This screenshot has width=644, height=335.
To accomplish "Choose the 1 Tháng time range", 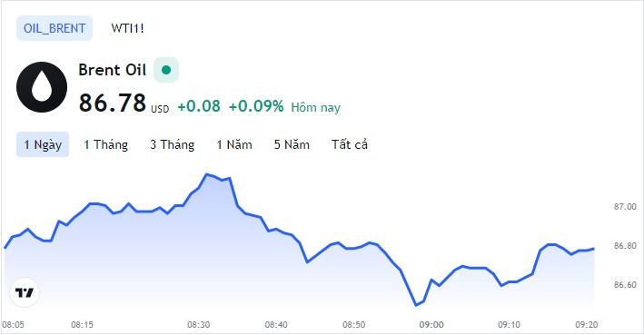I will [106, 144].
